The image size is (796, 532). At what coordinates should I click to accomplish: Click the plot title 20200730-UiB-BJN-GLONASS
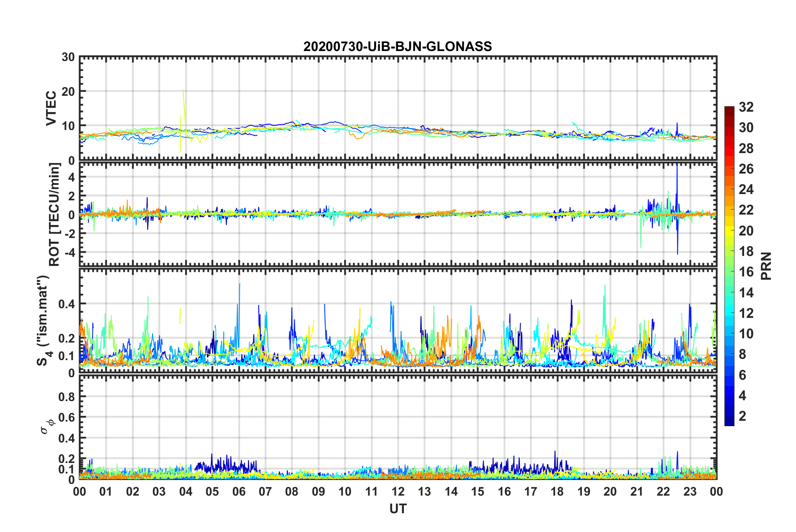398,46
